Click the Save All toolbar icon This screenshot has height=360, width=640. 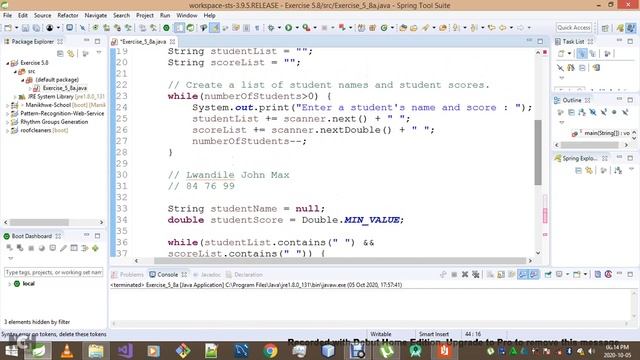coord(36,28)
